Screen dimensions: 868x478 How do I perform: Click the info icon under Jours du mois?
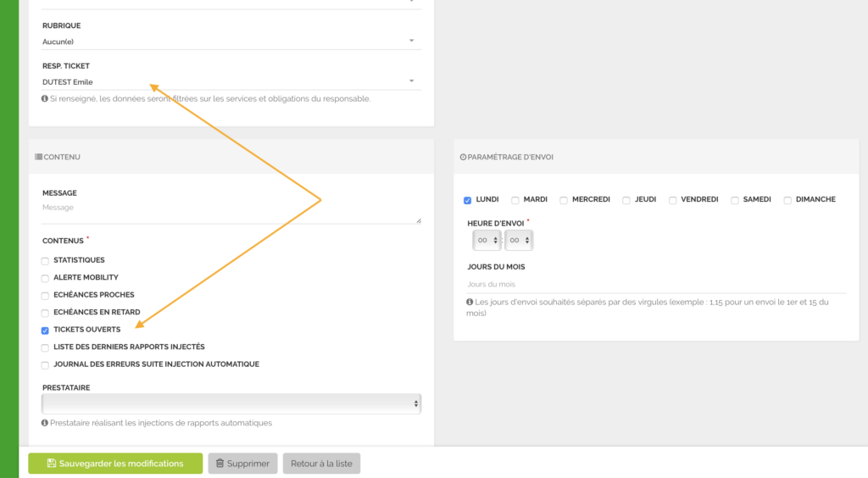coord(470,303)
